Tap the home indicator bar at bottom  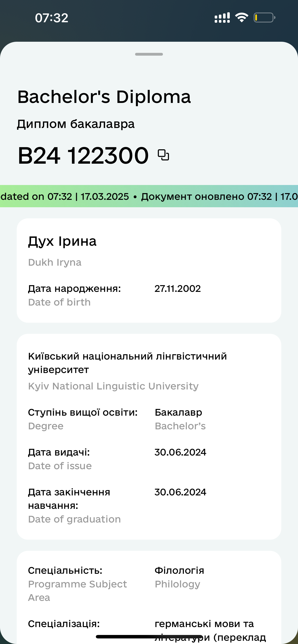[149, 637]
